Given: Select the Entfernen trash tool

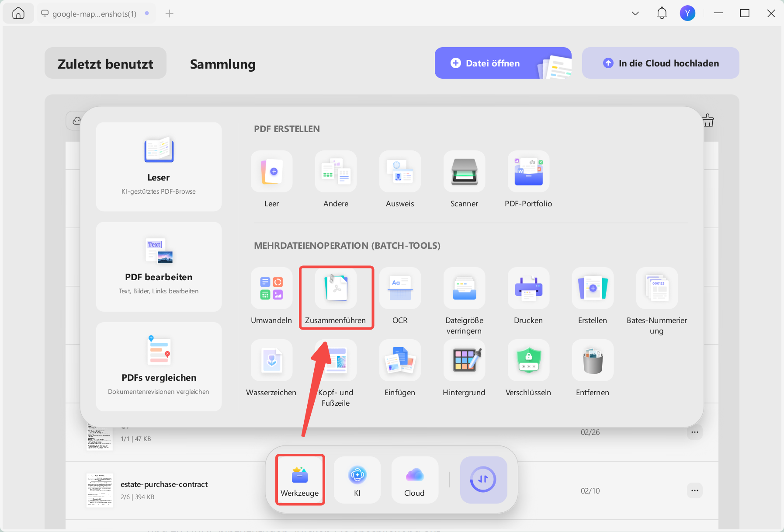Looking at the screenshot, I should click(x=593, y=360).
